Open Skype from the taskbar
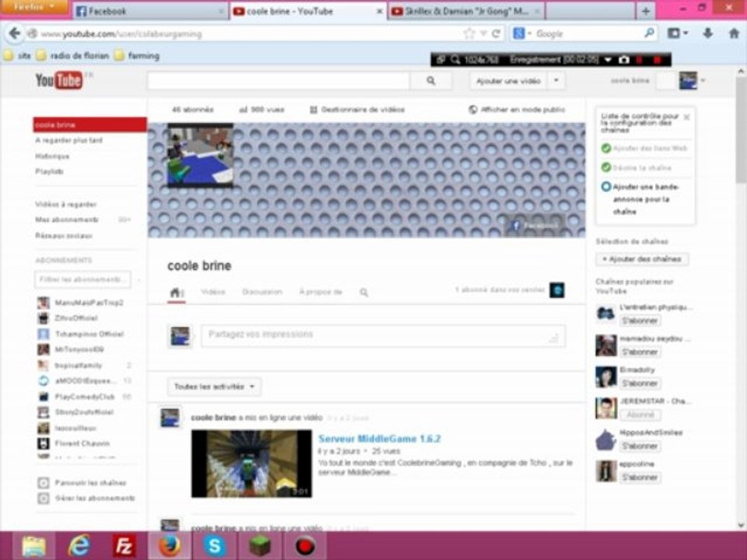 pyautogui.click(x=215, y=546)
